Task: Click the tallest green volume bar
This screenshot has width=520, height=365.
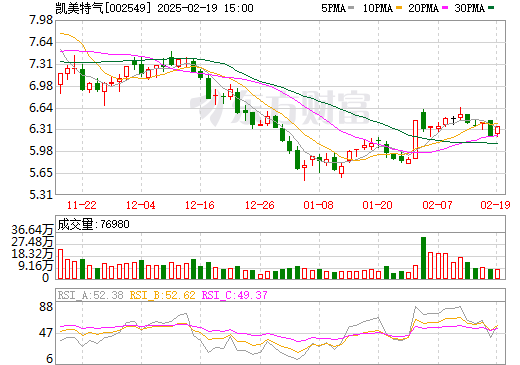Action: pyautogui.click(x=423, y=258)
